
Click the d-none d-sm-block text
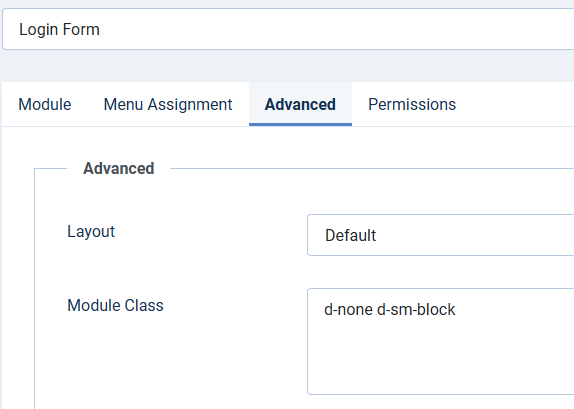point(390,310)
